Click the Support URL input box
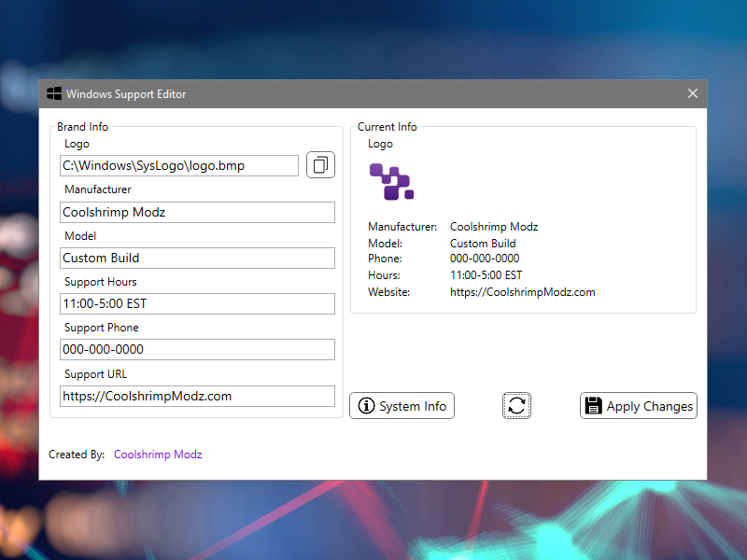This screenshot has width=747, height=560. tap(196, 396)
